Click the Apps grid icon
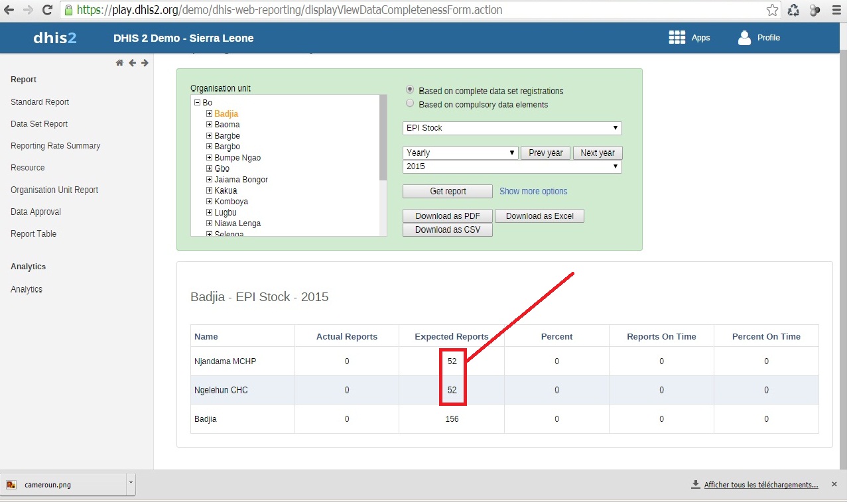This screenshot has width=849, height=504. [677, 38]
